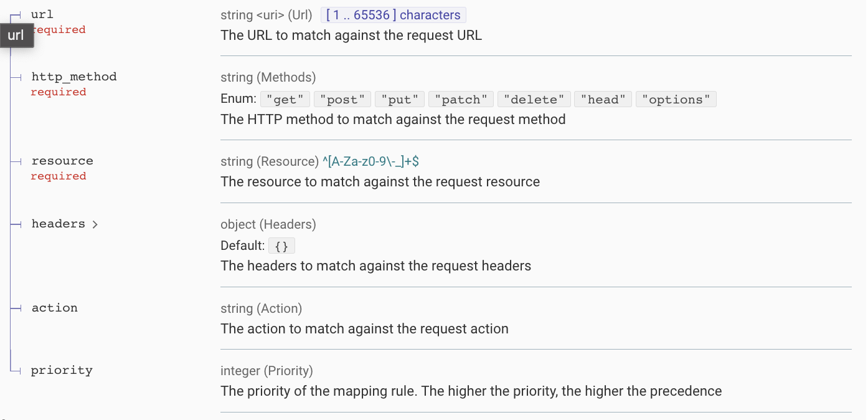The width and height of the screenshot is (868, 420).
Task: Select the url field in the tree
Action: point(42,14)
